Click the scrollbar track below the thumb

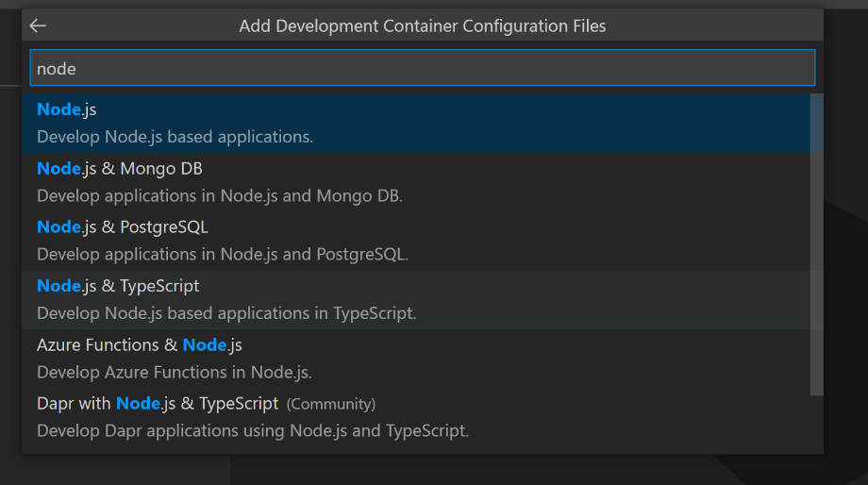pyautogui.click(x=816, y=423)
